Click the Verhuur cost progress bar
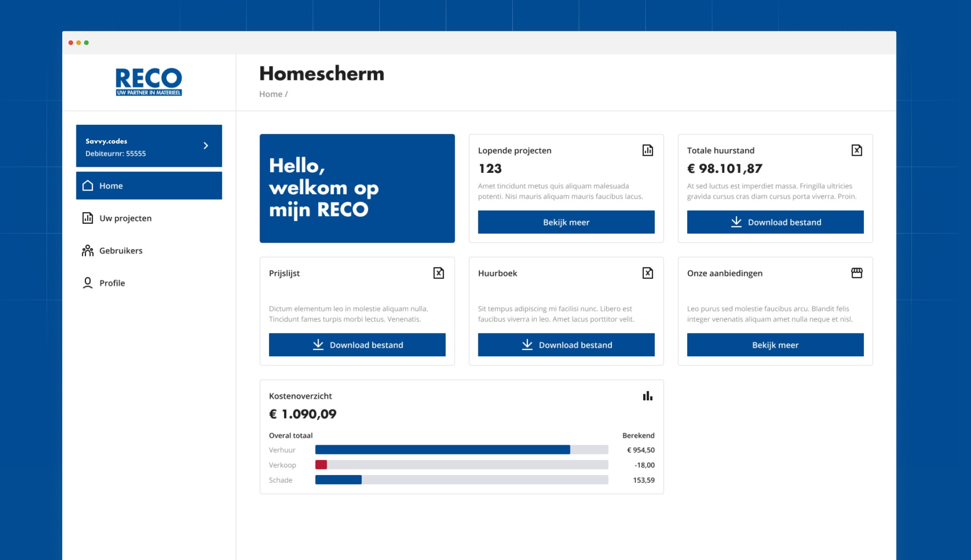971x560 pixels. pos(462,450)
